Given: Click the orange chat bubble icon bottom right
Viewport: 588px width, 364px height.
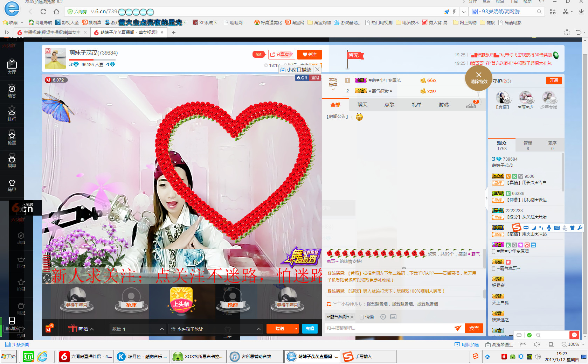Looking at the screenshot, I should point(574,335).
